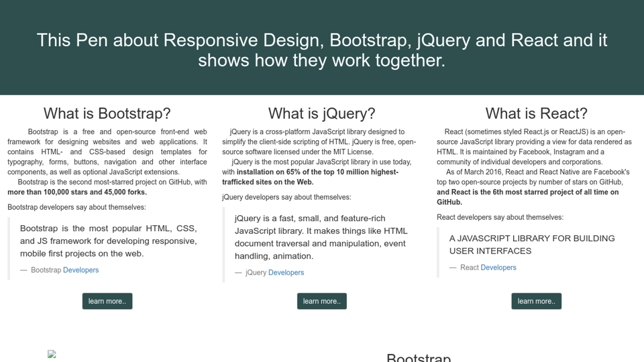Screen dimensions: 644x362
Task: Click the page header title about Responsive Design
Action: [322, 50]
